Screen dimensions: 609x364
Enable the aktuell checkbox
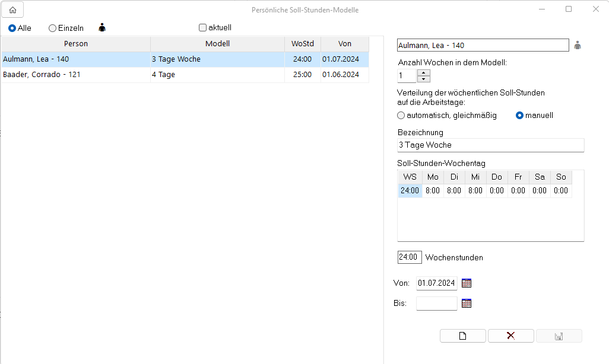[x=202, y=27]
